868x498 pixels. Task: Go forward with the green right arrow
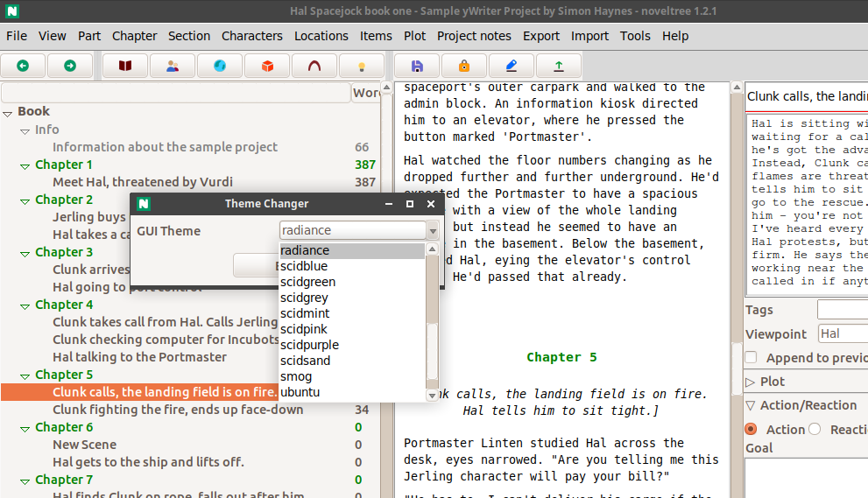(x=70, y=66)
